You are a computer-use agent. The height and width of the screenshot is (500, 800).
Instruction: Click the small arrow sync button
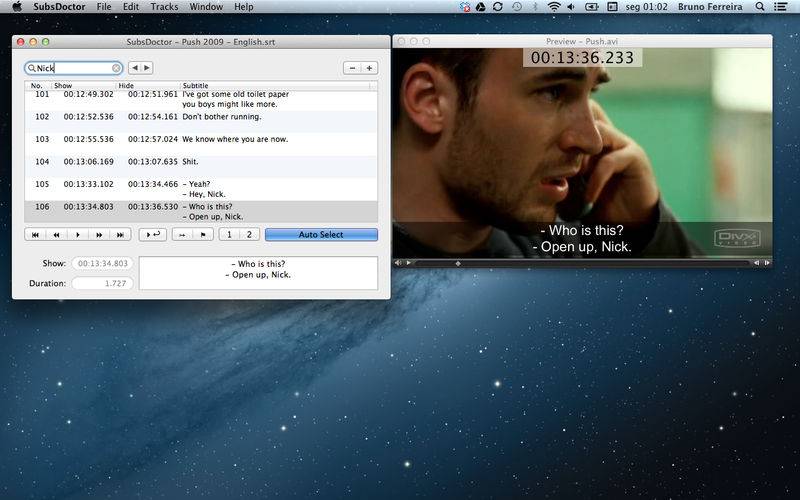(182, 235)
